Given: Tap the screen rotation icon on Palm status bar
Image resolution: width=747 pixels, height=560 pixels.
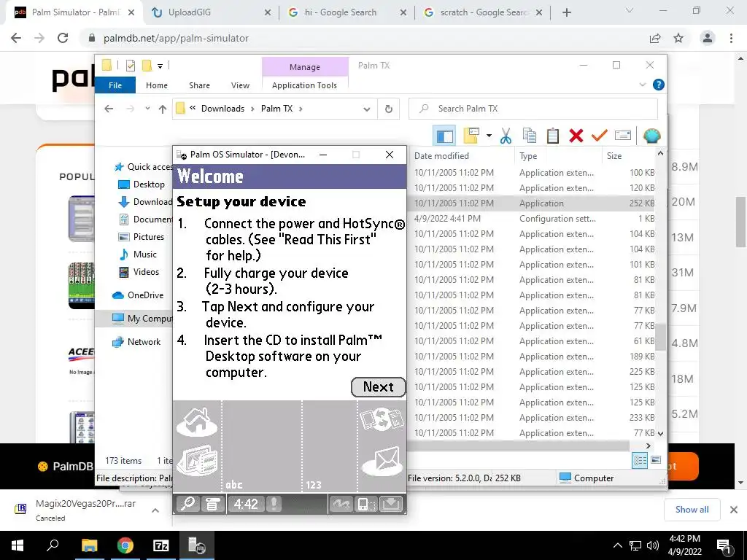Looking at the screenshot, I should (366, 504).
